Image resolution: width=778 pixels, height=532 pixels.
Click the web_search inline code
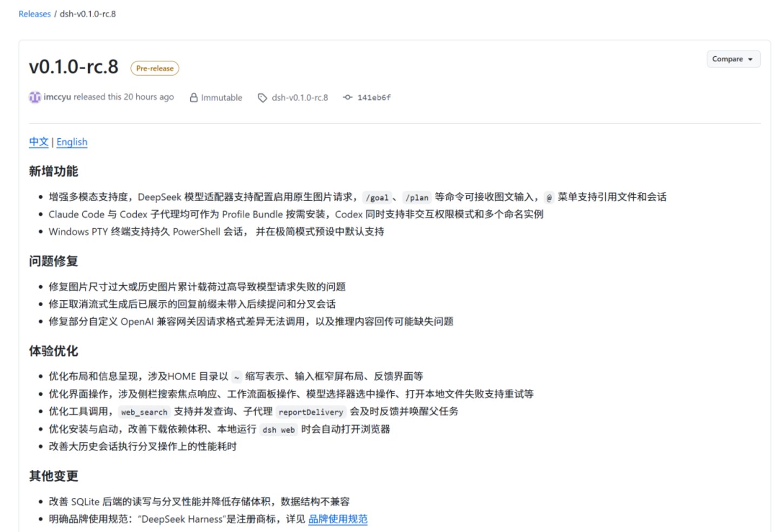point(144,412)
